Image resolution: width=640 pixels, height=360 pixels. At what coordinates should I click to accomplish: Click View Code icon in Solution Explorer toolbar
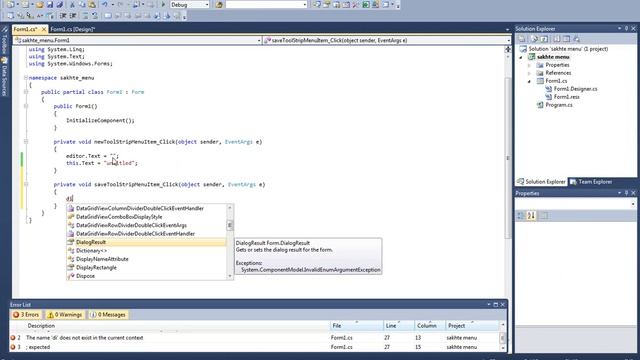click(x=557, y=39)
